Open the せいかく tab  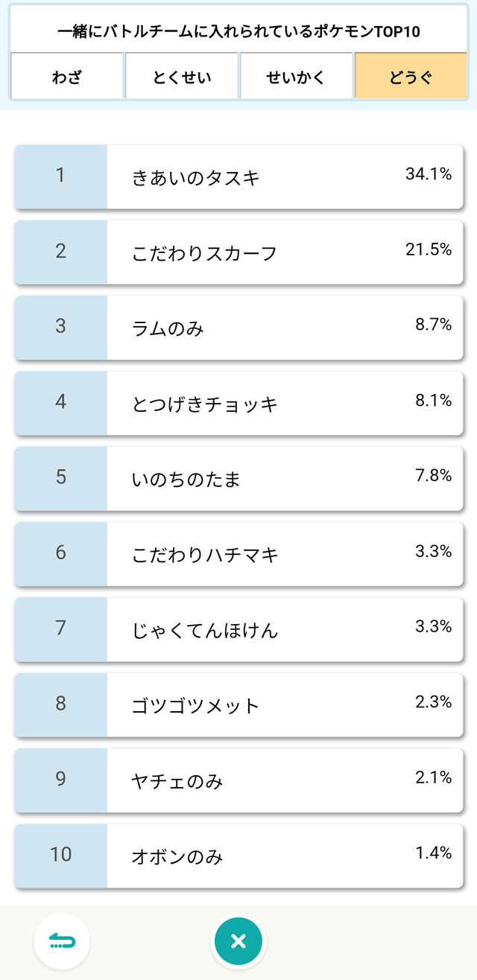[x=296, y=77]
